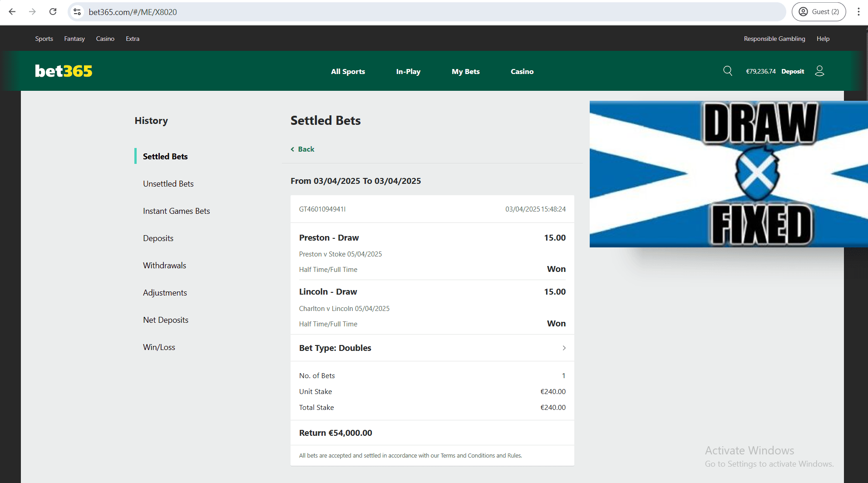Open the Guest (2) profile button

pyautogui.click(x=819, y=12)
